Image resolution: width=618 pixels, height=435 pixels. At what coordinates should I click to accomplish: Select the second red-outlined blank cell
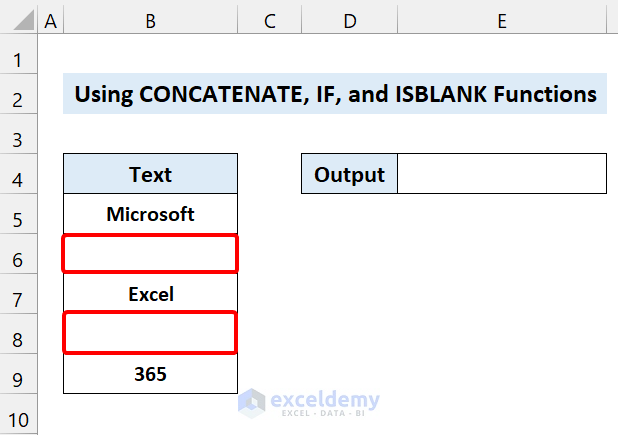pos(150,334)
